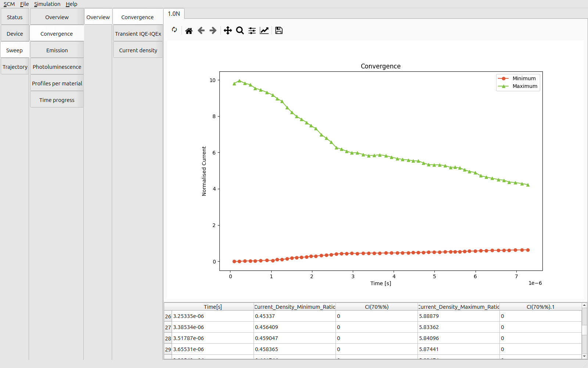This screenshot has height=368, width=588.
Task: Switch to the Transient IQE-IQEx tab
Action: tap(138, 34)
